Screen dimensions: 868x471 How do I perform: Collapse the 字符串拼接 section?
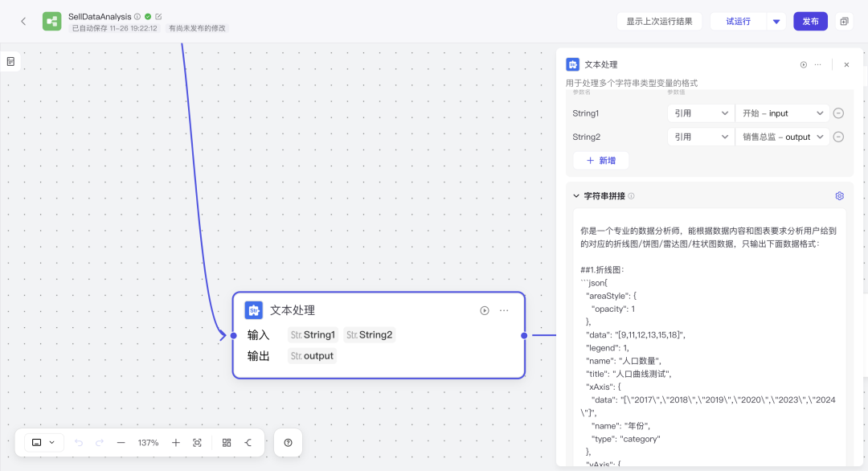pyautogui.click(x=576, y=196)
